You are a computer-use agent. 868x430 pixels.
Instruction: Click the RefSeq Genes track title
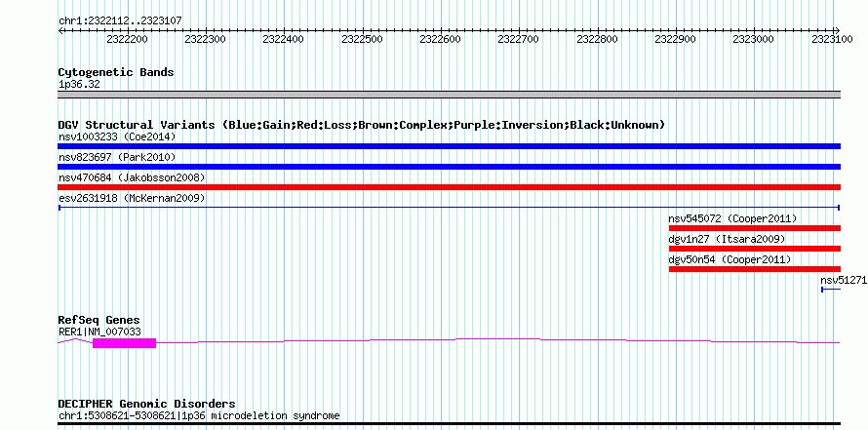[x=99, y=320]
